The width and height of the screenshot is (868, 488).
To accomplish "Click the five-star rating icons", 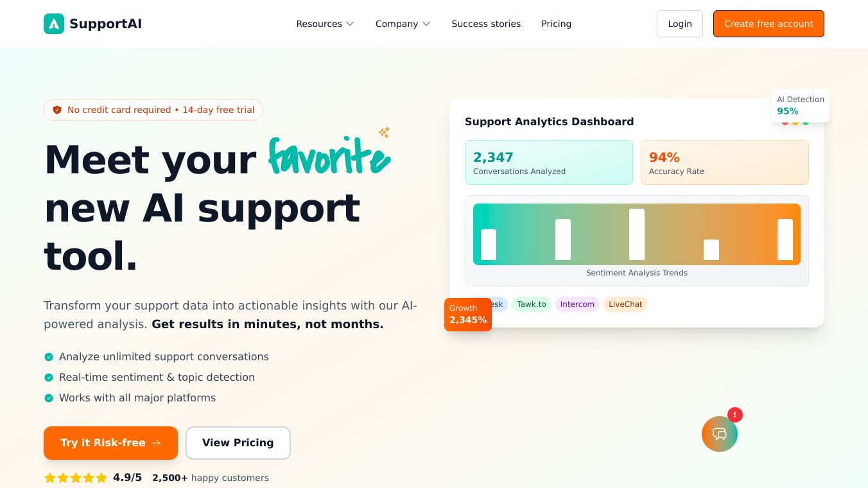I will coord(76,478).
